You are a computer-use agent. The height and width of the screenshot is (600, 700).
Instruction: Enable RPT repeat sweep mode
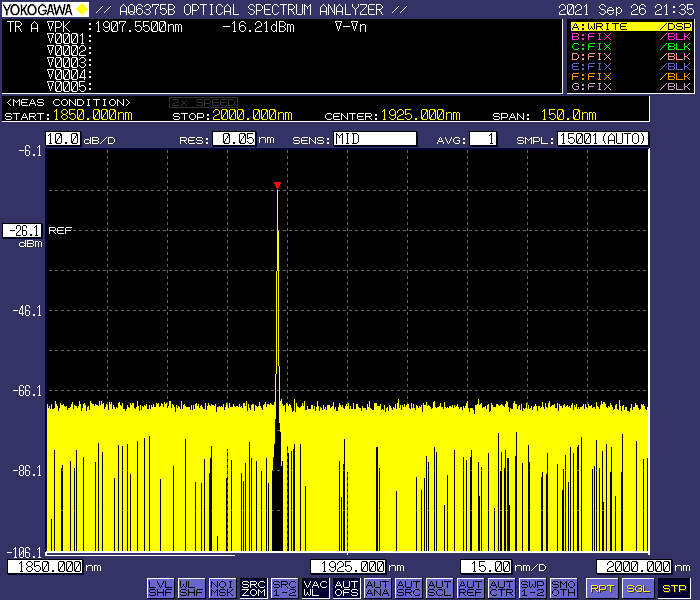601,588
